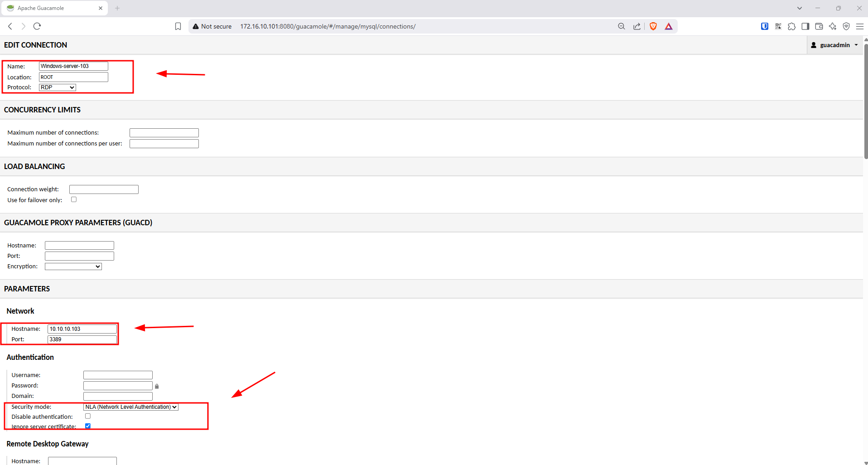The image size is (868, 465).
Task: Click the browser address bar URL
Action: point(328,26)
